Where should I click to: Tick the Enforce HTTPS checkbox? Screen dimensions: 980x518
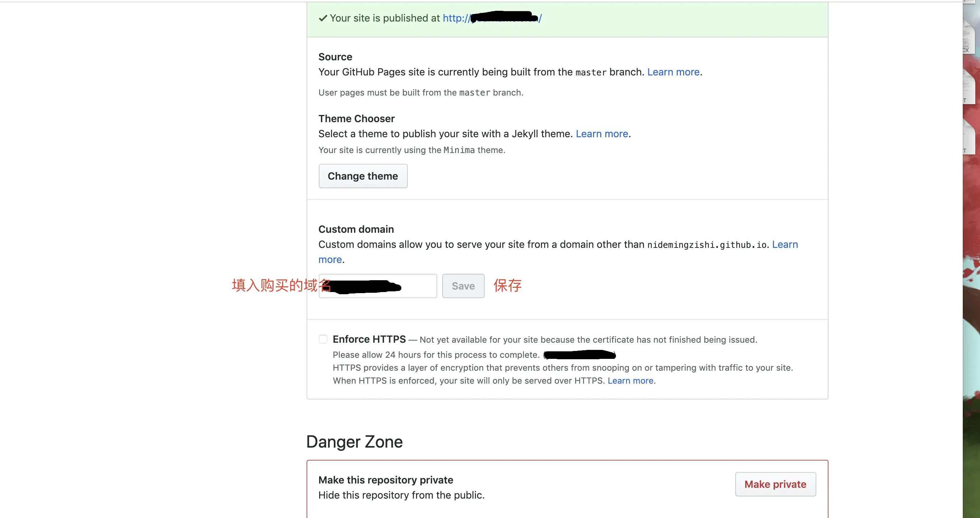pos(323,339)
